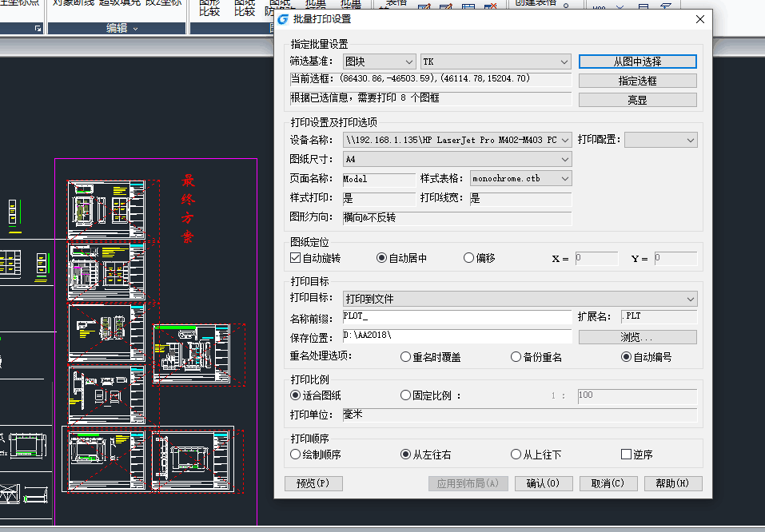Select the 绘制顺序 print order option
Viewport: 765px width, 532px height.
pyautogui.click(x=295, y=455)
